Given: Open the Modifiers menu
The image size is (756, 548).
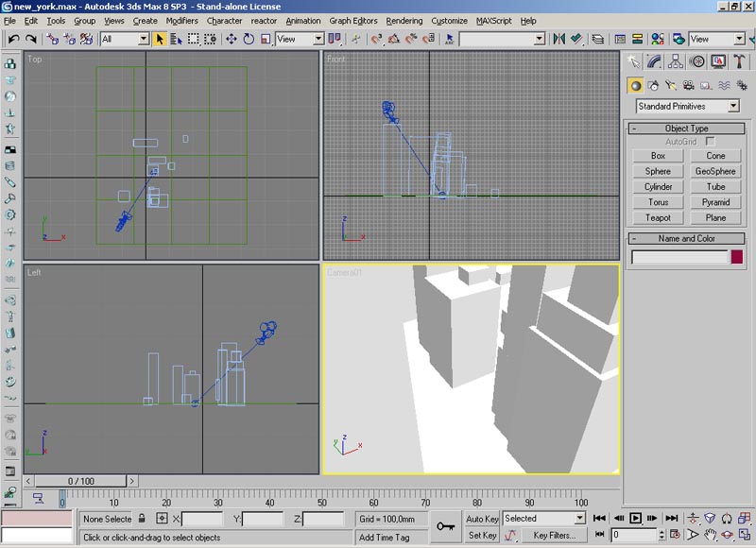Looking at the screenshot, I should coord(181,21).
